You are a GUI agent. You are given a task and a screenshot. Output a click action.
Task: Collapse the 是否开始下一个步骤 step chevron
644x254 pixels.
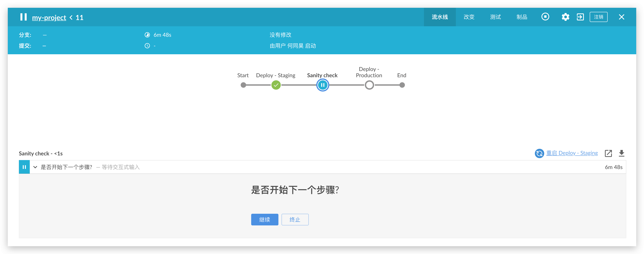click(x=35, y=167)
